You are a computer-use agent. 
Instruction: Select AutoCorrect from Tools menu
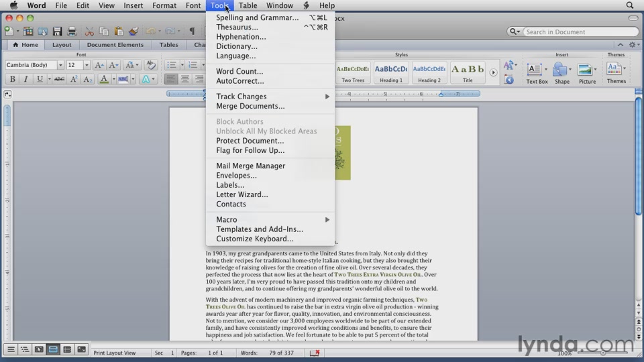(x=270, y=81)
